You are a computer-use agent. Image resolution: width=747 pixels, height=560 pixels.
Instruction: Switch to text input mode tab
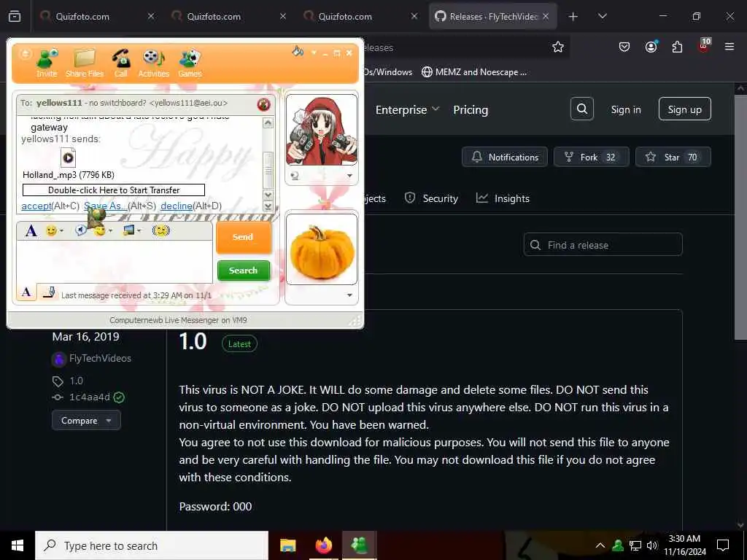coord(27,292)
